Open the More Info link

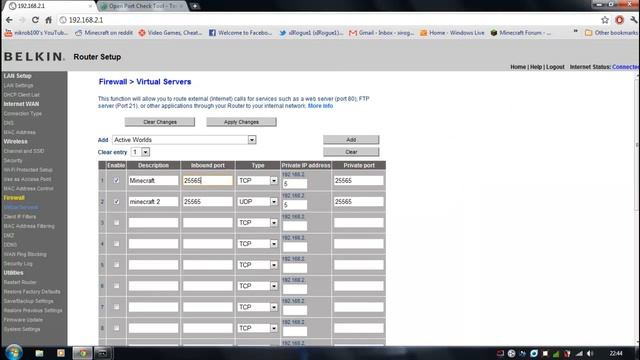(x=320, y=106)
